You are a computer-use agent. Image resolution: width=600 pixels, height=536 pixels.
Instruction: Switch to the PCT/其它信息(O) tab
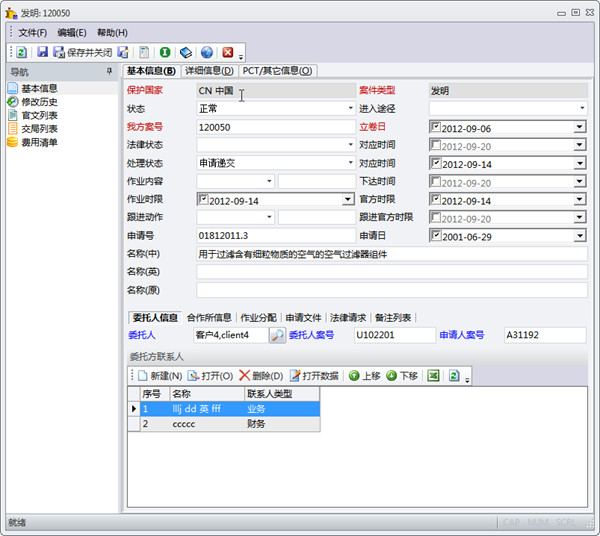click(277, 71)
